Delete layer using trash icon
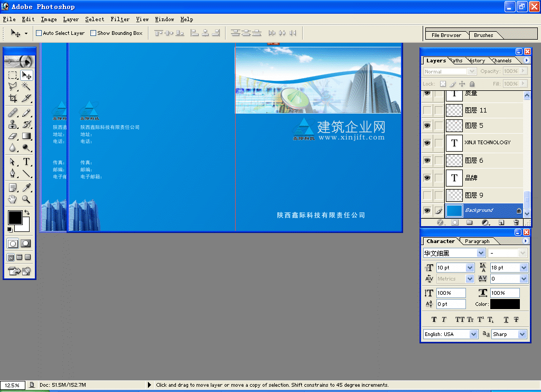 [516, 222]
